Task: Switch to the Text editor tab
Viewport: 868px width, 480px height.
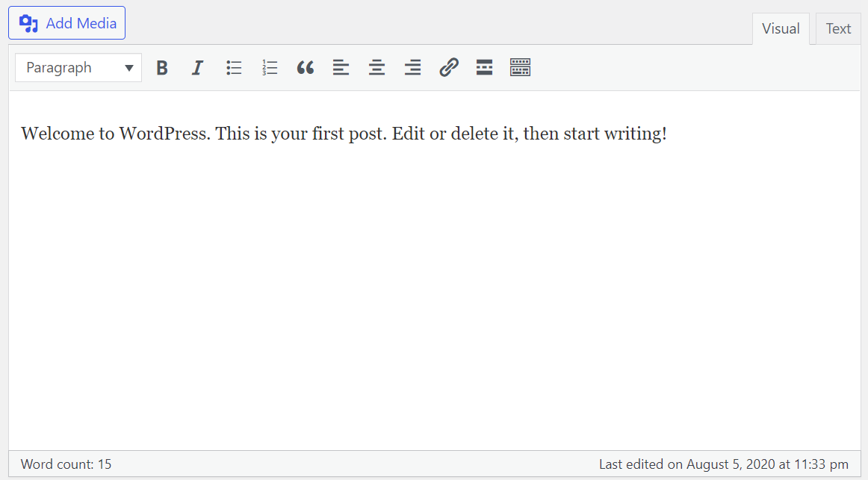Action: 838,29
